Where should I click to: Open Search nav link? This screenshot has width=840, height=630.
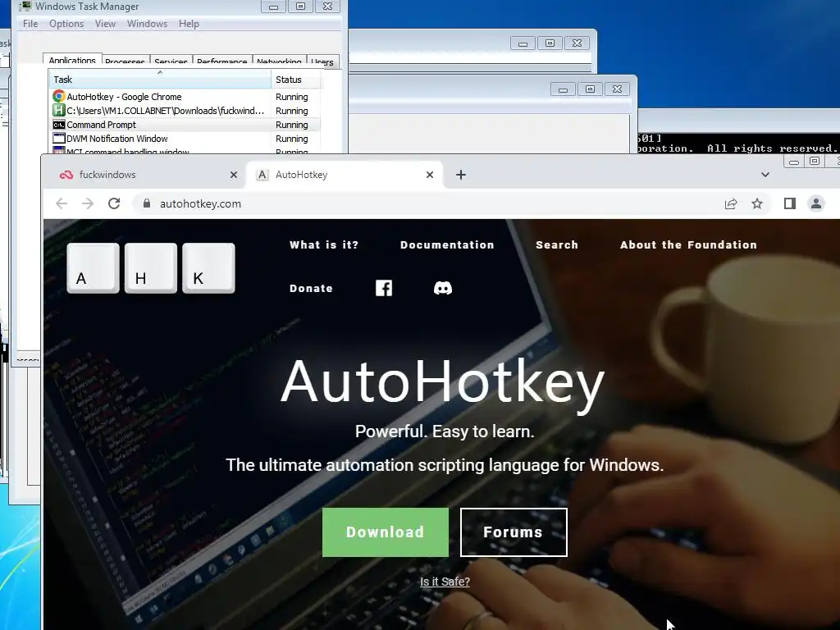(557, 244)
